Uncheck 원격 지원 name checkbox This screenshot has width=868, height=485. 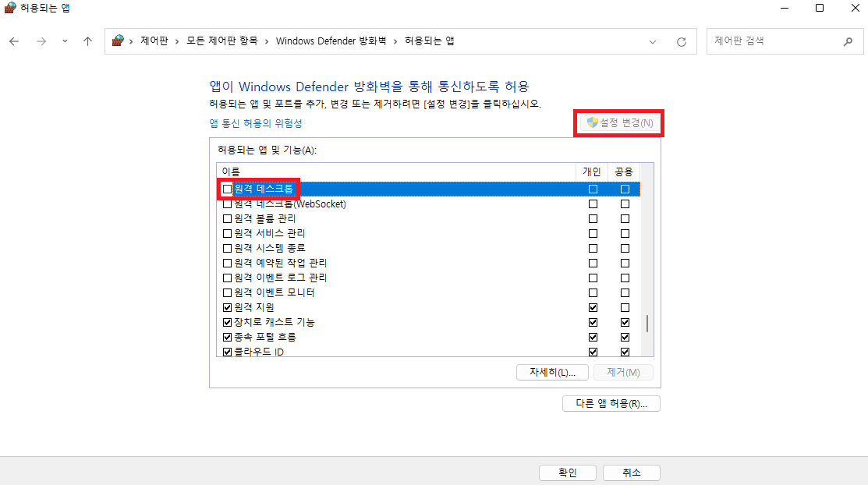(x=227, y=308)
